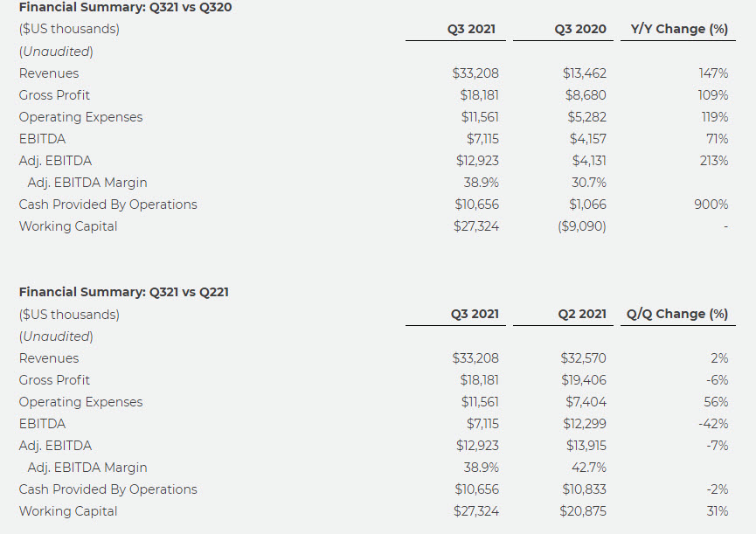Click the ($9,090) working capital value
The width and height of the screenshot is (756, 534).
click(x=581, y=226)
